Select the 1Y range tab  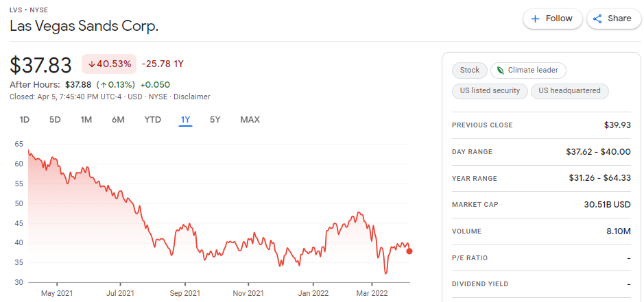click(x=186, y=120)
